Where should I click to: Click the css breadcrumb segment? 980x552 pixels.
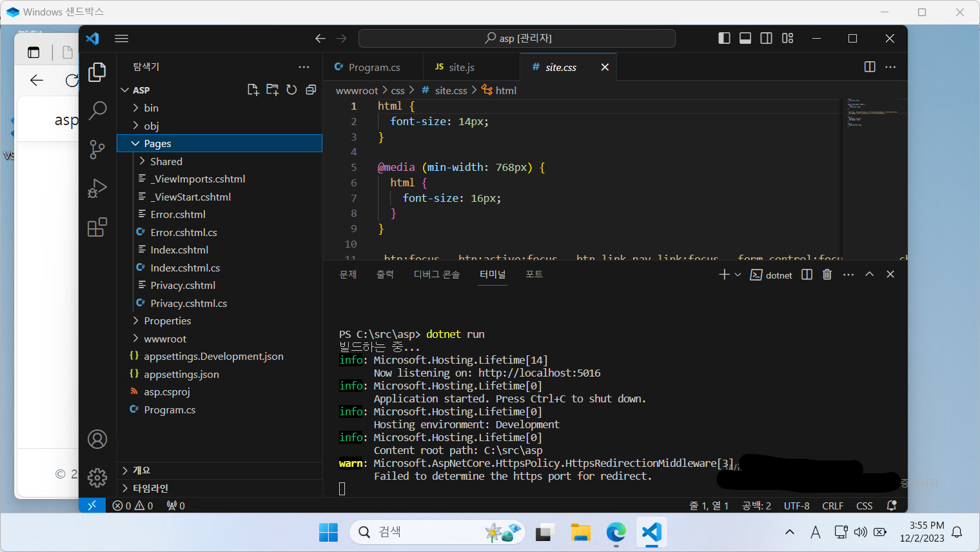[398, 90]
